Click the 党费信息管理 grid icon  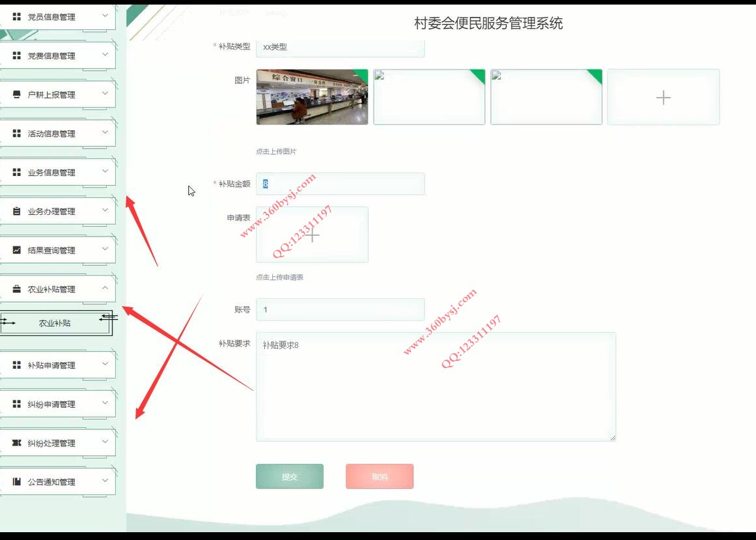pos(16,56)
